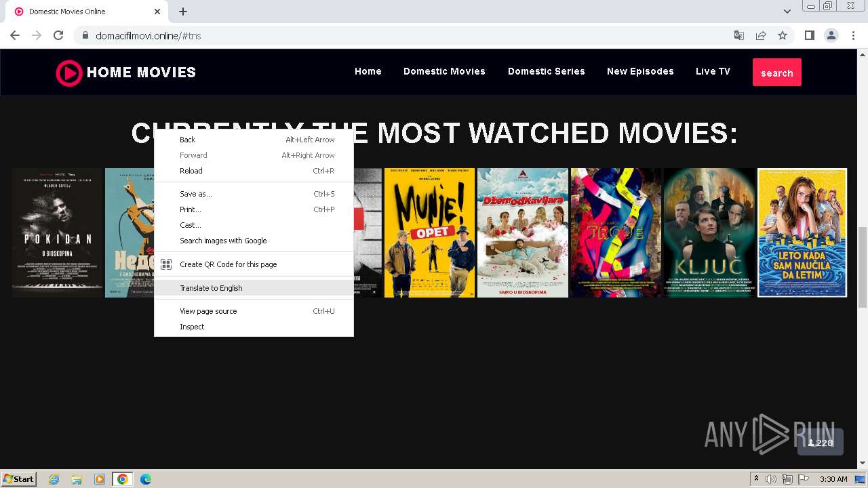
Task: Click the Home Movies site title text
Action: click(141, 73)
